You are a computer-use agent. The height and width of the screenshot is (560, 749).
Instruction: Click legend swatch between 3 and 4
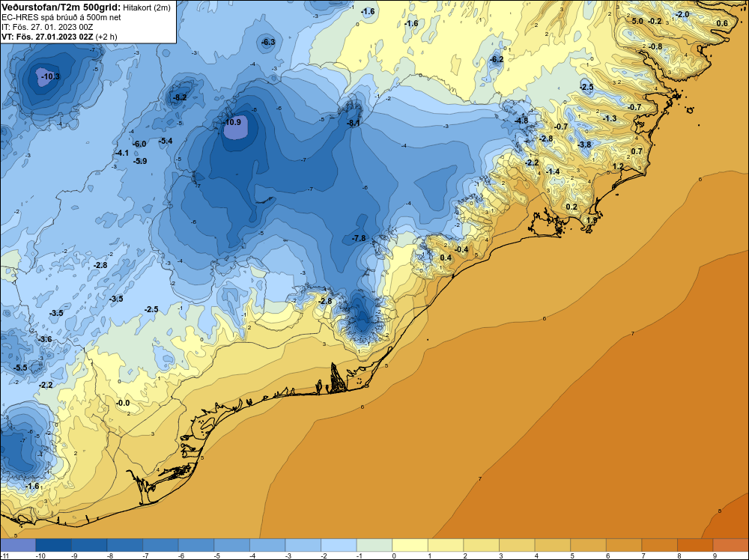pyautogui.click(x=518, y=545)
